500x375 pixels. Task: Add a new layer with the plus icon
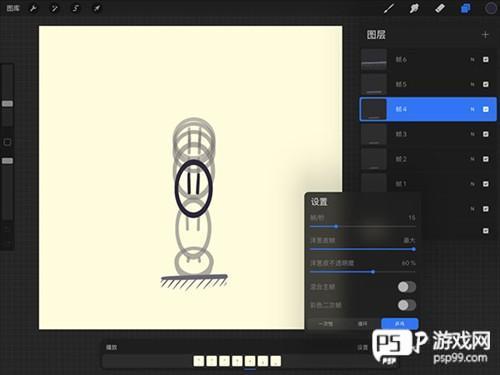click(485, 35)
